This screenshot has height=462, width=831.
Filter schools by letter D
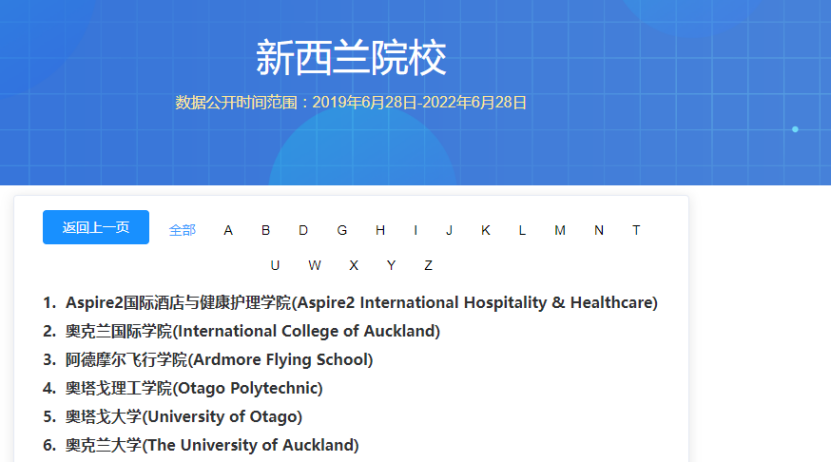(303, 230)
